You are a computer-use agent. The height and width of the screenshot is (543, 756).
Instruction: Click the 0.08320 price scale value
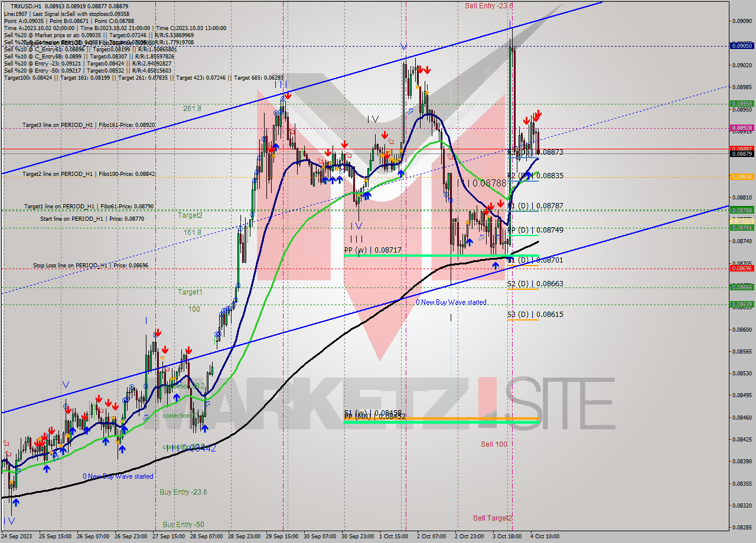point(742,505)
